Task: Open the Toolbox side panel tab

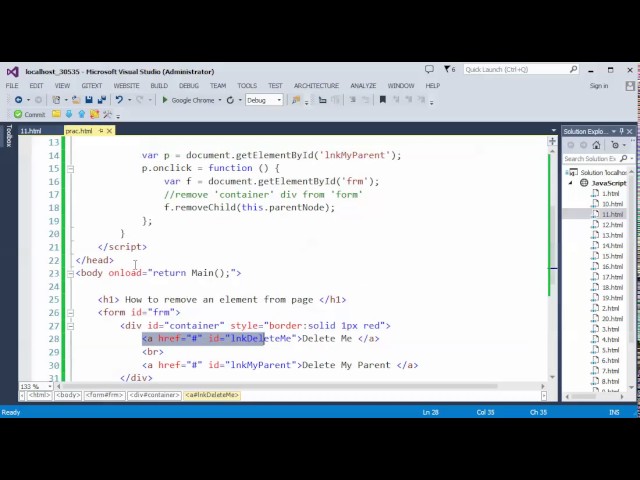Action: click(9, 136)
